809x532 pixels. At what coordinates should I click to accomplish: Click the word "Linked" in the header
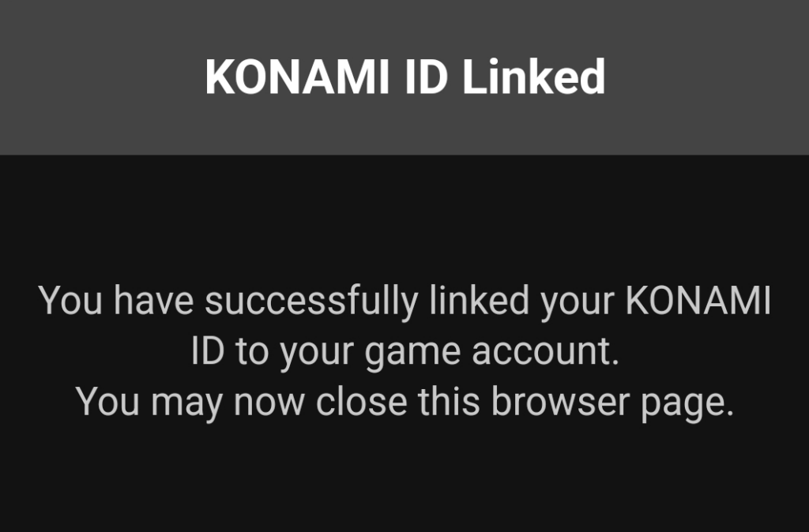pos(533,77)
